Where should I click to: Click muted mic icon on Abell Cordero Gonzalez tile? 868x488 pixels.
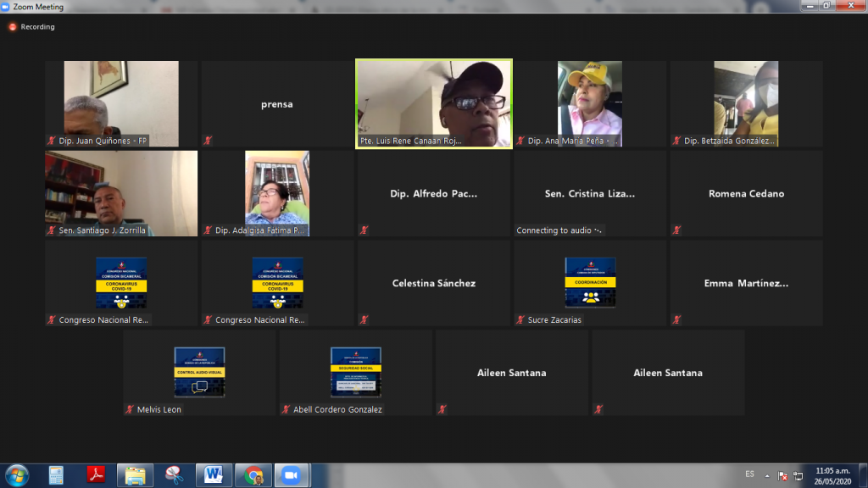coord(286,409)
